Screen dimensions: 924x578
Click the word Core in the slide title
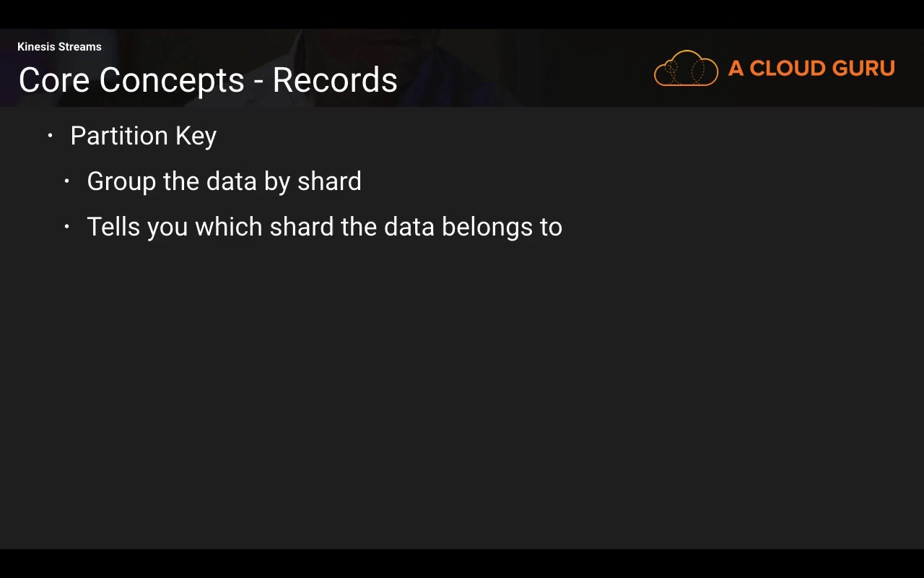tap(54, 80)
